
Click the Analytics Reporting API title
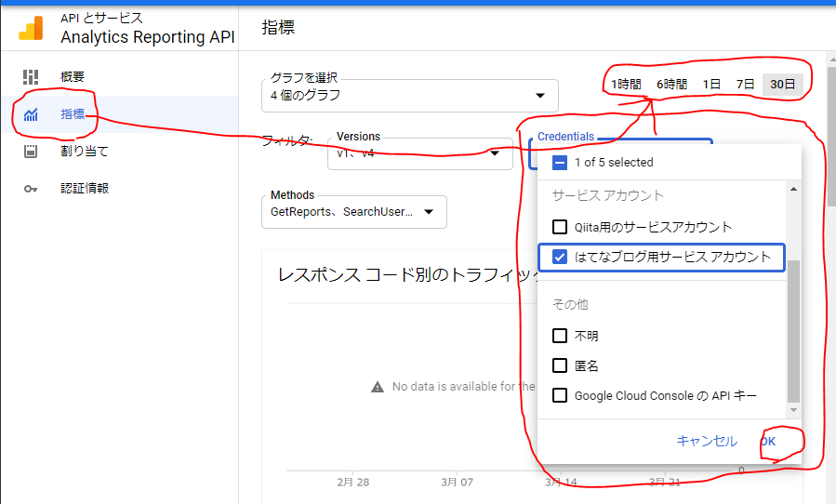(x=148, y=37)
